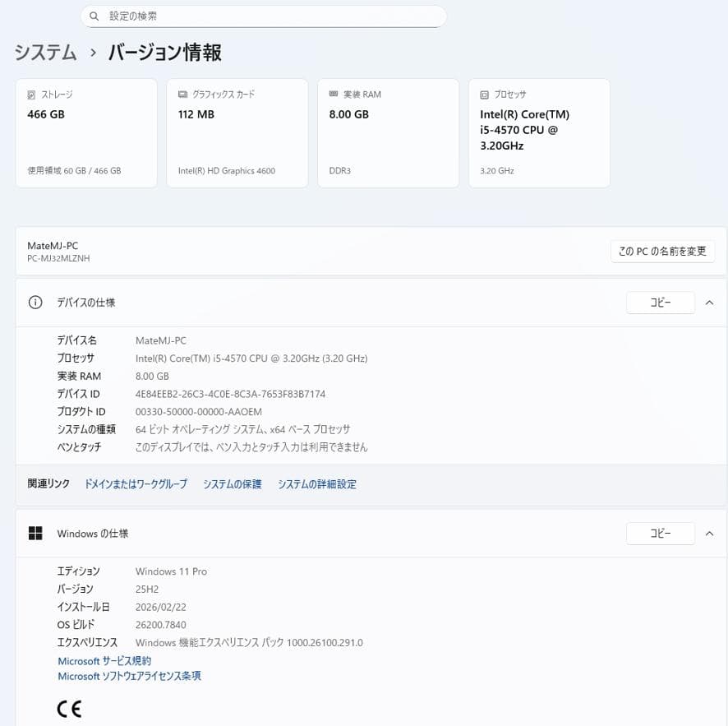The image size is (728, 726).
Task: Click the 設定の検索 search field
Action: coord(264,16)
